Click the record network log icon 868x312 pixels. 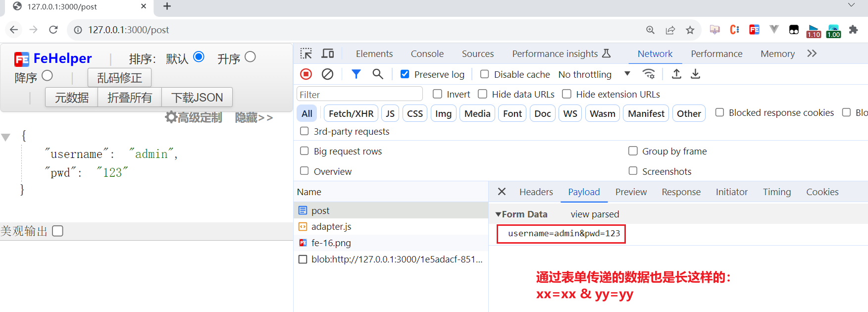(306, 74)
